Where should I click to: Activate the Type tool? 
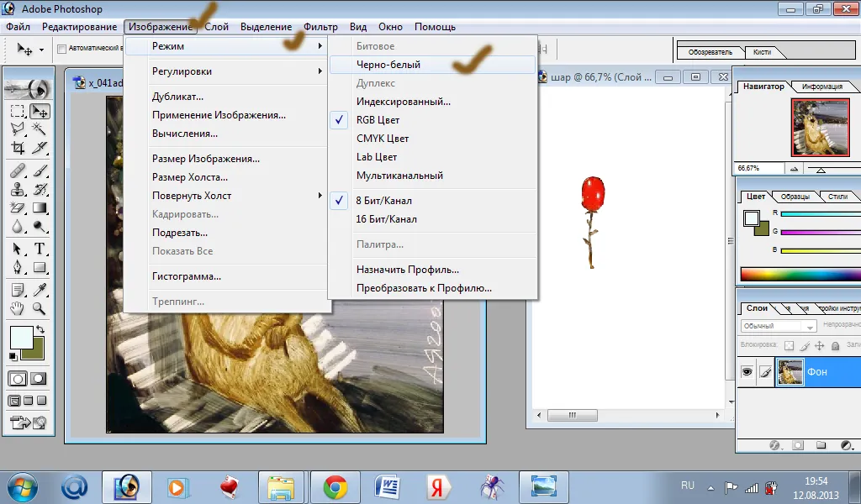coord(40,249)
